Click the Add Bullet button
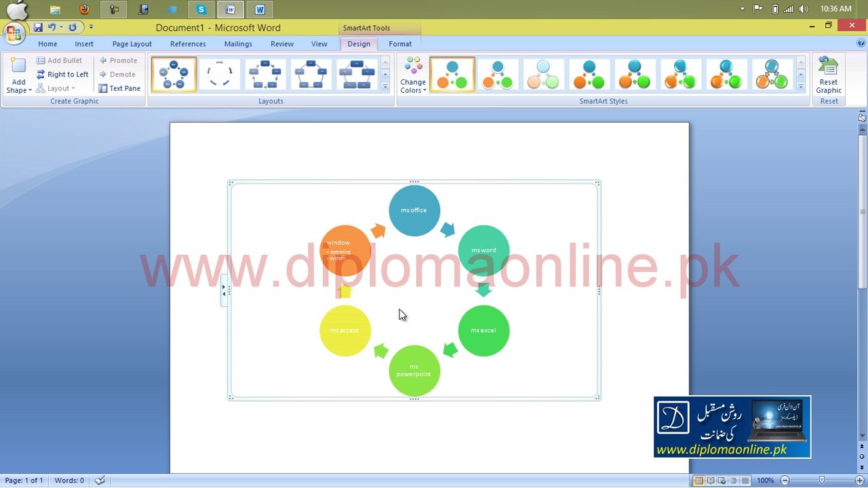This screenshot has height=488, width=868. click(59, 60)
